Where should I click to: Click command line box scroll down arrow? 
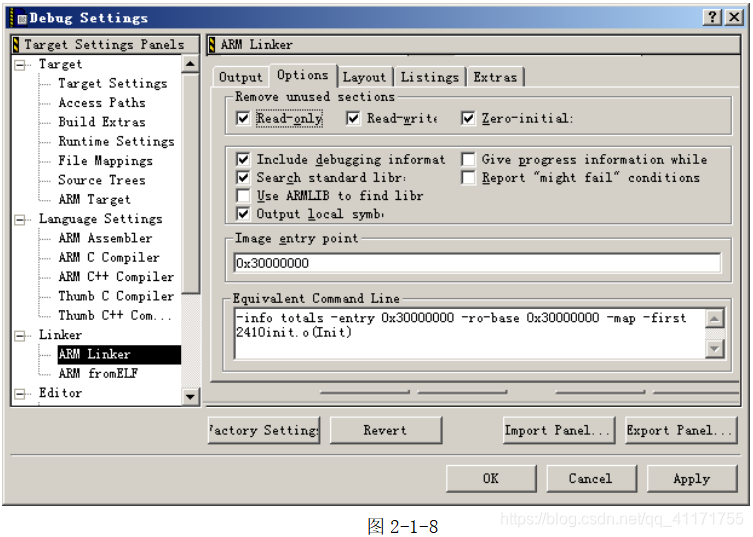tap(715, 349)
